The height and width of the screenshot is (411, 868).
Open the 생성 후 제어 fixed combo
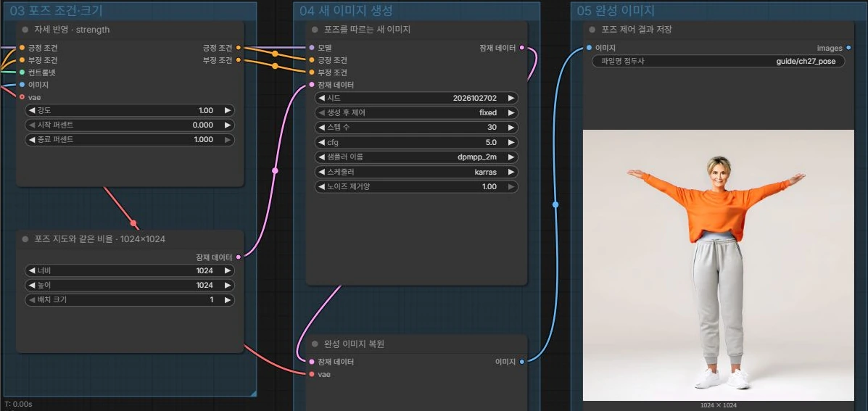click(416, 113)
